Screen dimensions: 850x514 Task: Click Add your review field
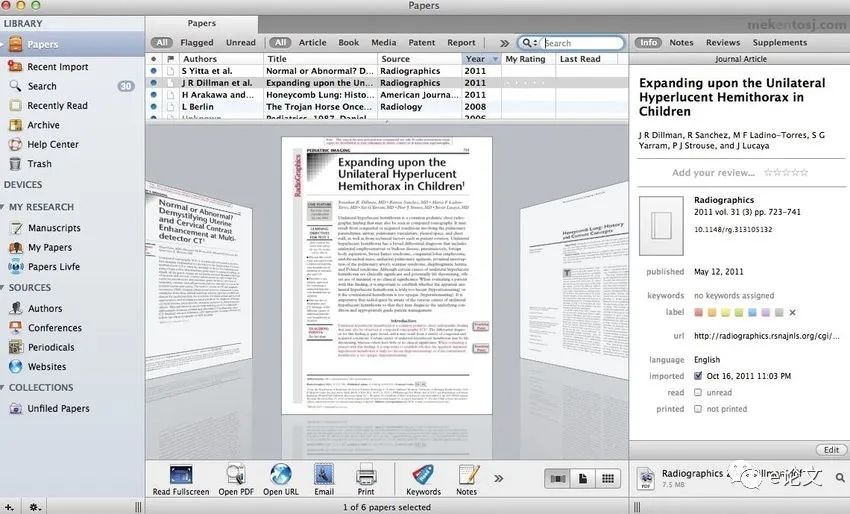pyautogui.click(x=713, y=173)
